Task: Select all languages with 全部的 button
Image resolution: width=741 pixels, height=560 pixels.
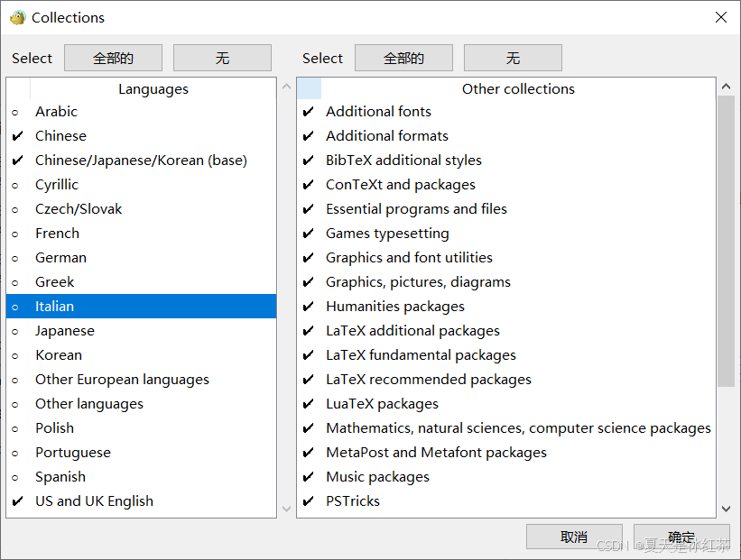Action: click(114, 58)
